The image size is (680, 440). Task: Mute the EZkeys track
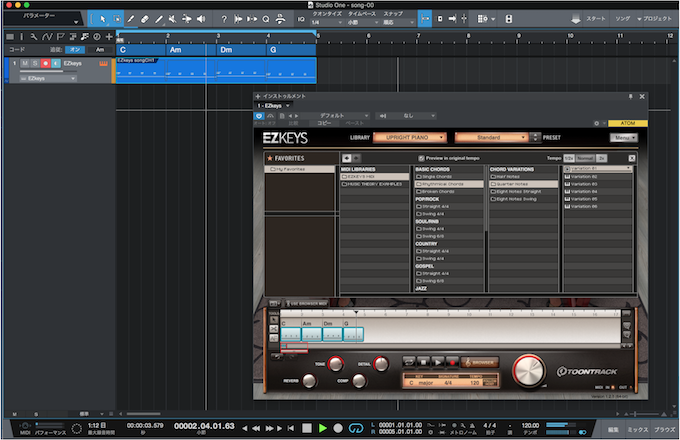tap(25, 63)
